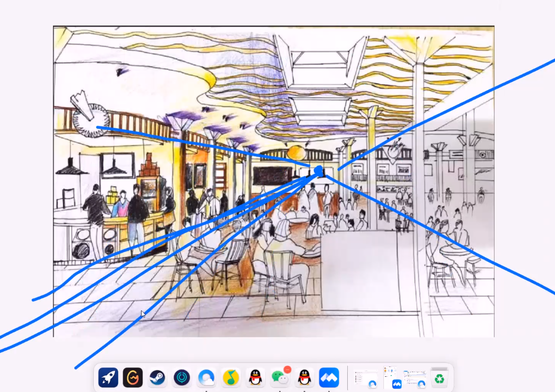Click the dark circular ring app icon

[x=182, y=378]
